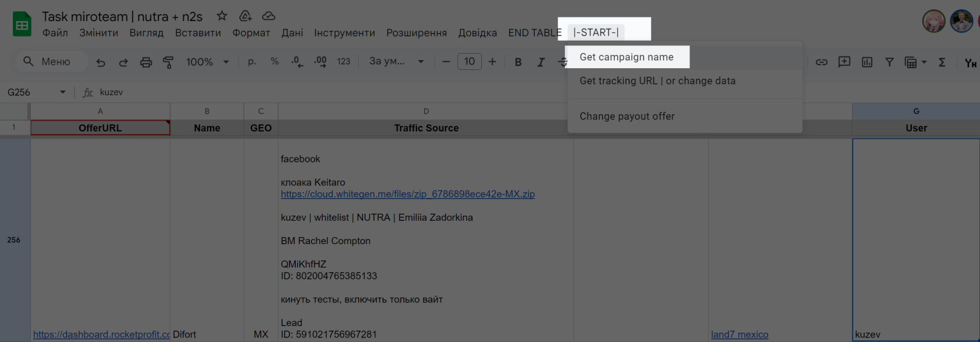Click the |-START-| custom menu
The height and width of the screenshot is (342, 980).
(596, 33)
